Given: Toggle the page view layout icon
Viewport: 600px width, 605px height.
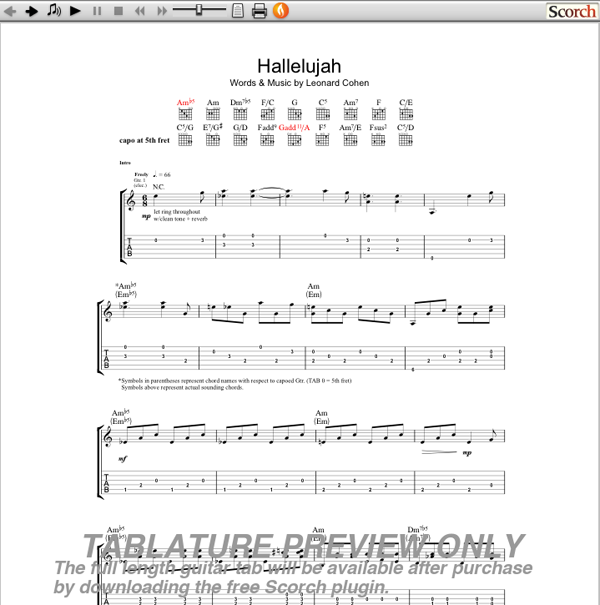Looking at the screenshot, I should [x=238, y=11].
